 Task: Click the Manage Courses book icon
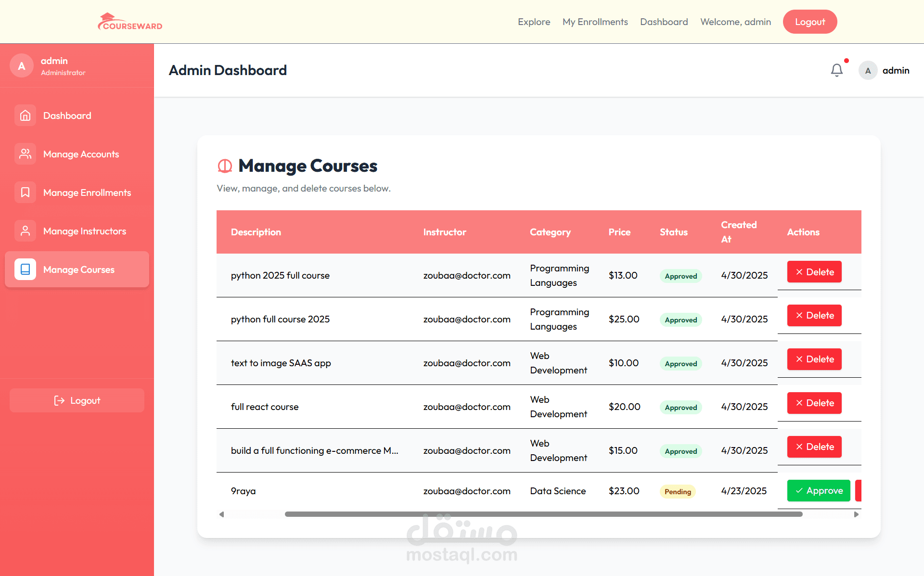(x=25, y=269)
